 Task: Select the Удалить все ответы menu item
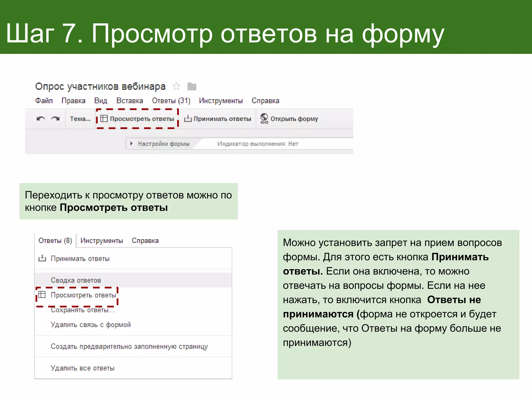pos(133,368)
